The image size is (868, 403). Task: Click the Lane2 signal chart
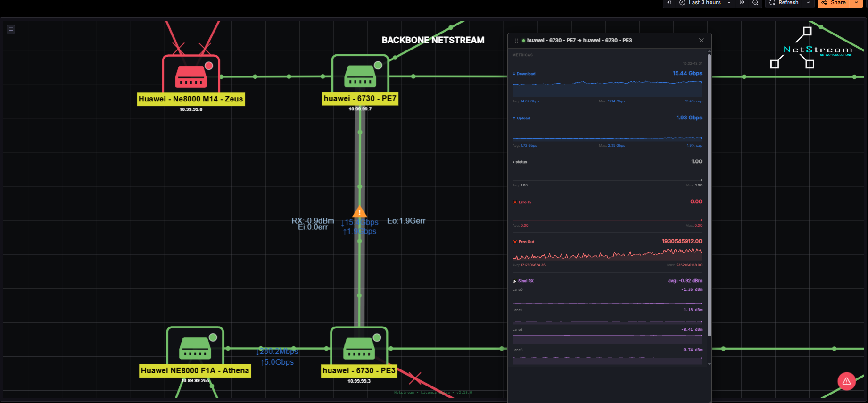(607, 338)
